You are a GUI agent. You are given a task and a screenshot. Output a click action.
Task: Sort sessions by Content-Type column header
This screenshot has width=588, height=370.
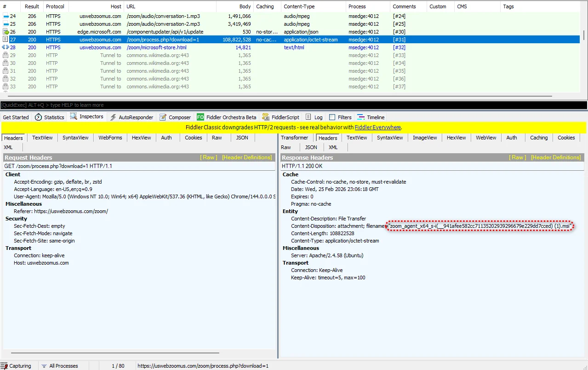pos(299,6)
